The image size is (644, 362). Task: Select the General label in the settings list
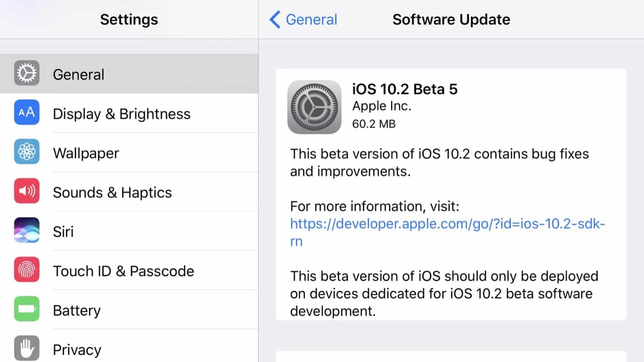[78, 74]
